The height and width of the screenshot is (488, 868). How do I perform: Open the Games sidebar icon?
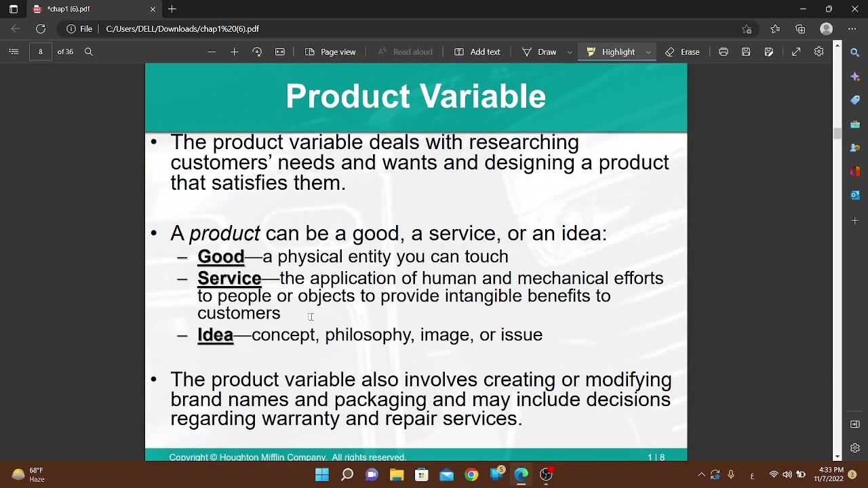[855, 148]
